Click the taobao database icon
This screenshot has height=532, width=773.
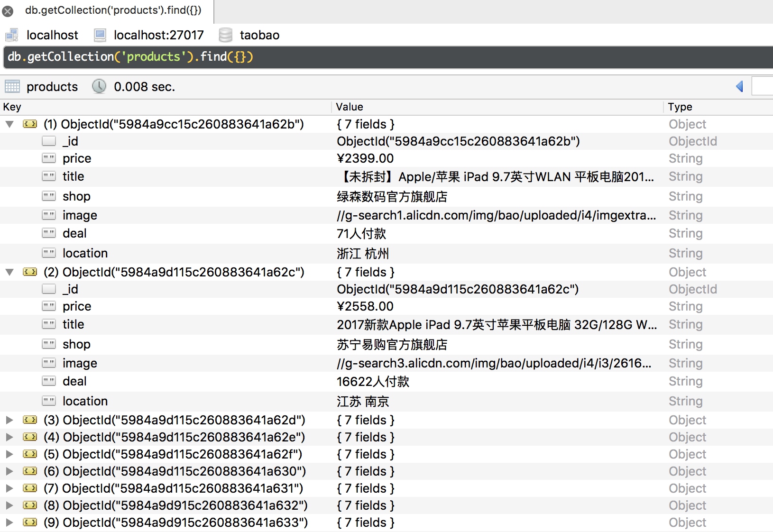click(226, 35)
